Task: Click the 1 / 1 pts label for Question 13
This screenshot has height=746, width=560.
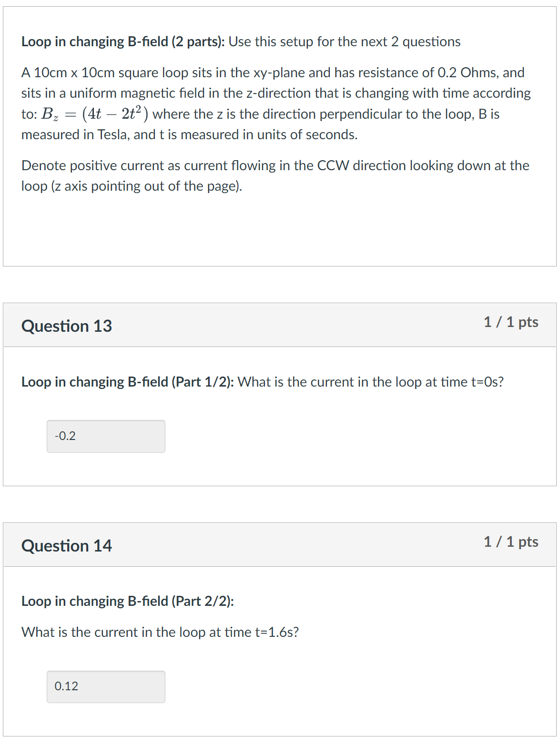Action: point(511,322)
